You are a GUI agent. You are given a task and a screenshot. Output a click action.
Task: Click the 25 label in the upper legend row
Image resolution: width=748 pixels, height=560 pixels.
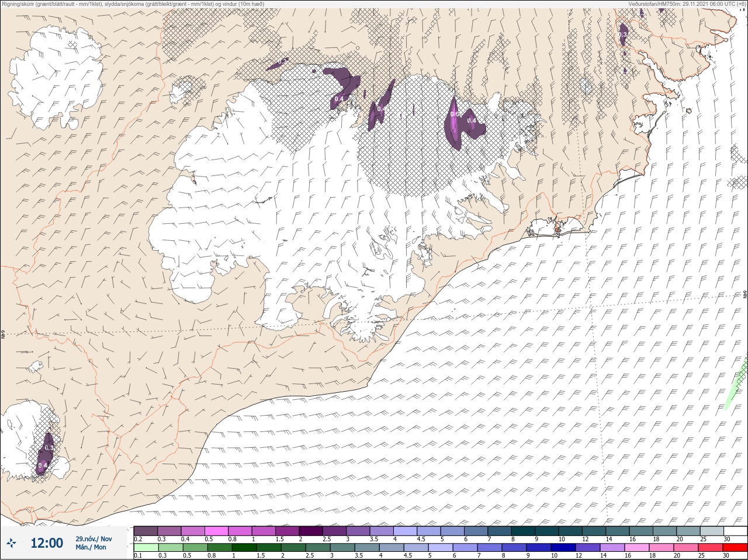coord(704,539)
